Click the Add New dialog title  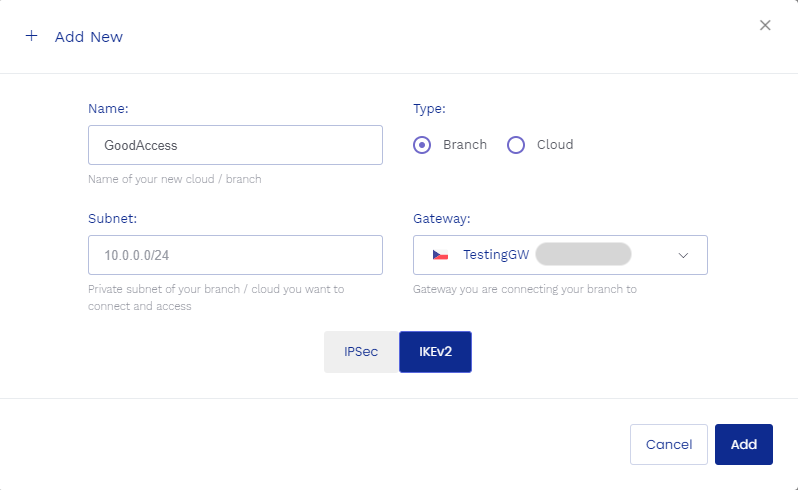pyautogui.click(x=89, y=37)
